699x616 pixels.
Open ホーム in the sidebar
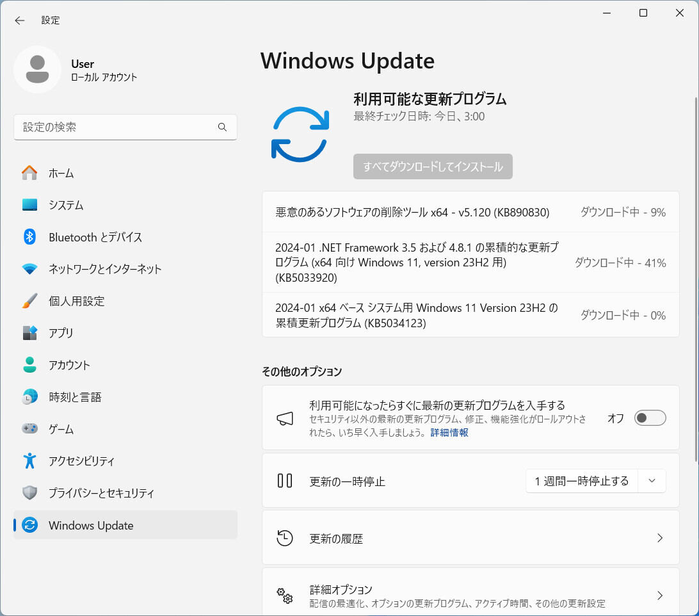click(x=125, y=173)
